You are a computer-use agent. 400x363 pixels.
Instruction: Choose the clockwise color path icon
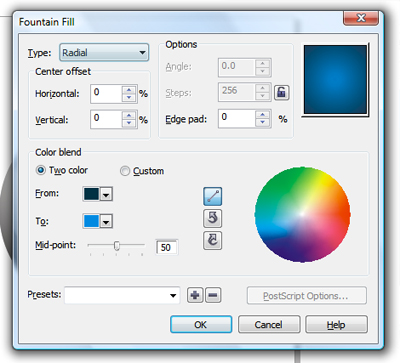coord(213,241)
